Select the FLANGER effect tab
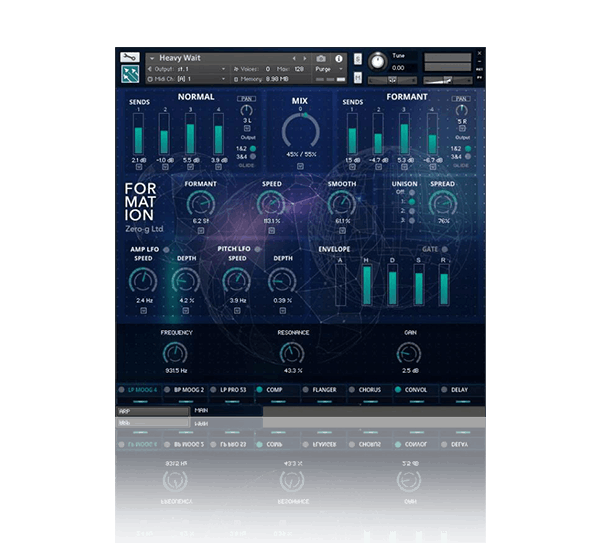Image resolution: width=600 pixels, height=543 pixels. pos(324,390)
